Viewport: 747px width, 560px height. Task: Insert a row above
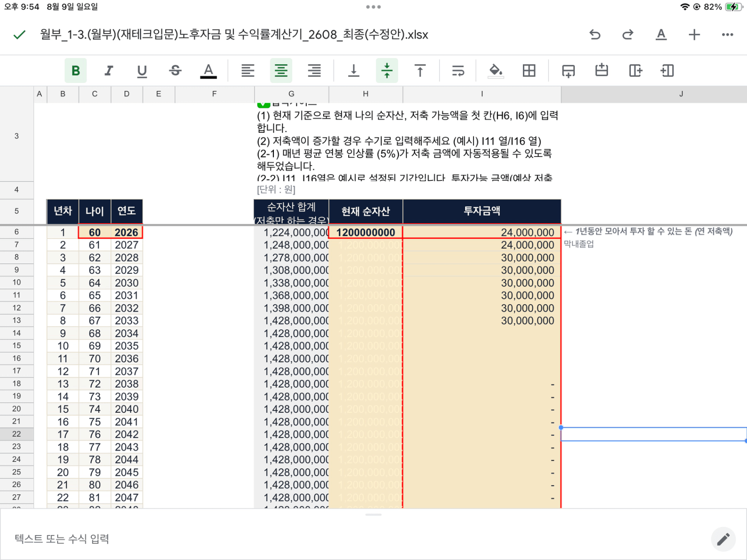[x=602, y=70]
